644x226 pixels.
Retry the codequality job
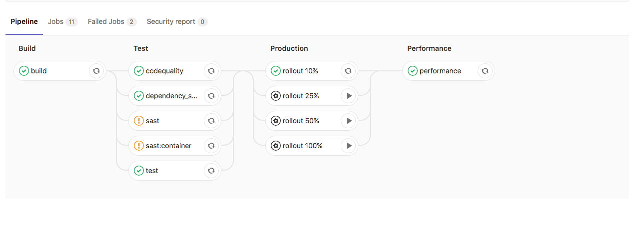[211, 71]
